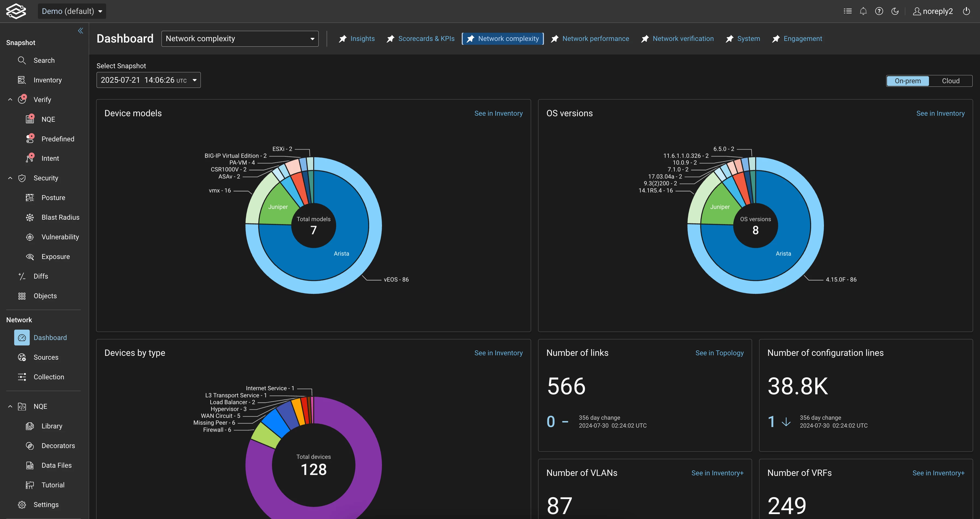Open the notifications bell icon
This screenshot has height=519, width=980.
(863, 11)
